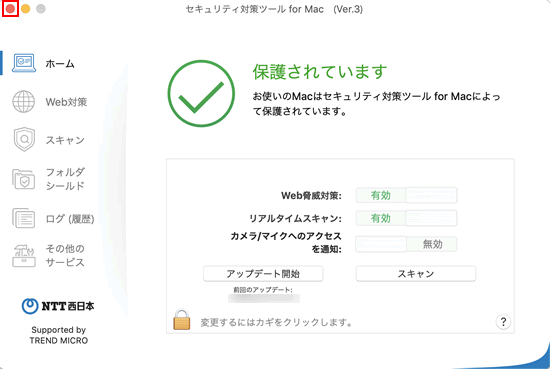
Task: Open the ログ (履歴) list icon
Action: coord(24,218)
